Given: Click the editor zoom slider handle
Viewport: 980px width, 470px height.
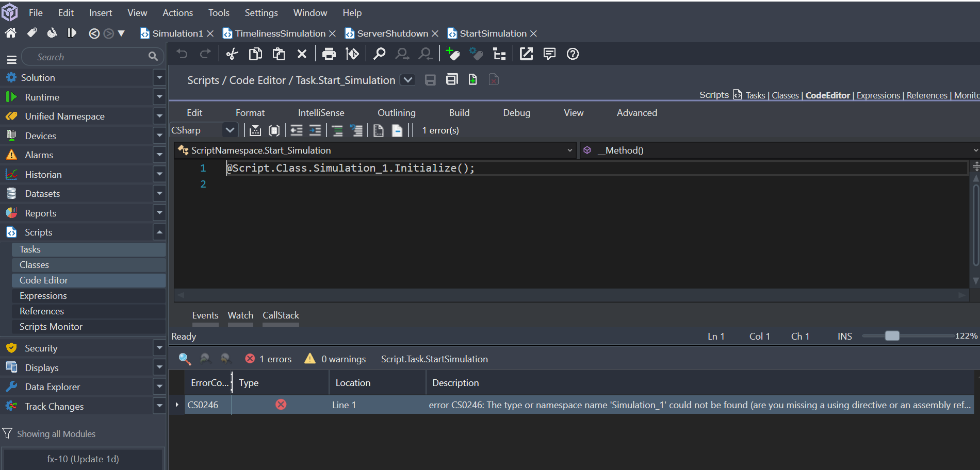Looking at the screenshot, I should point(892,336).
